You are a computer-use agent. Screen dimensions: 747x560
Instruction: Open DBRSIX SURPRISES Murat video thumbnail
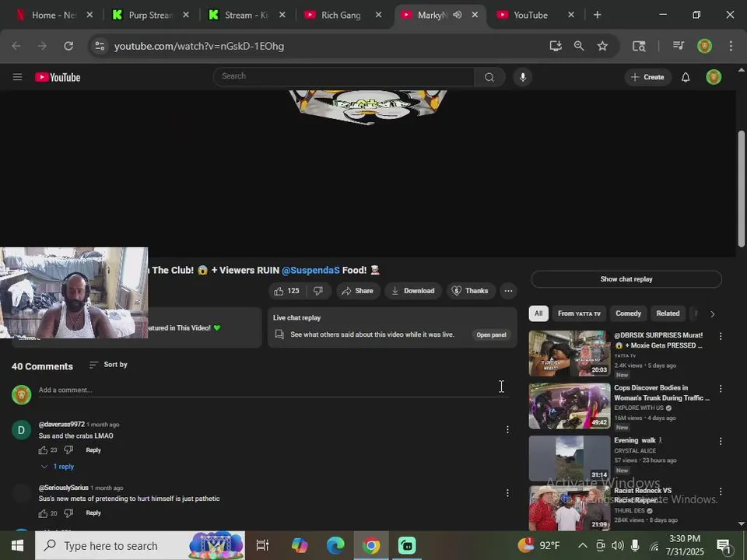(570, 353)
